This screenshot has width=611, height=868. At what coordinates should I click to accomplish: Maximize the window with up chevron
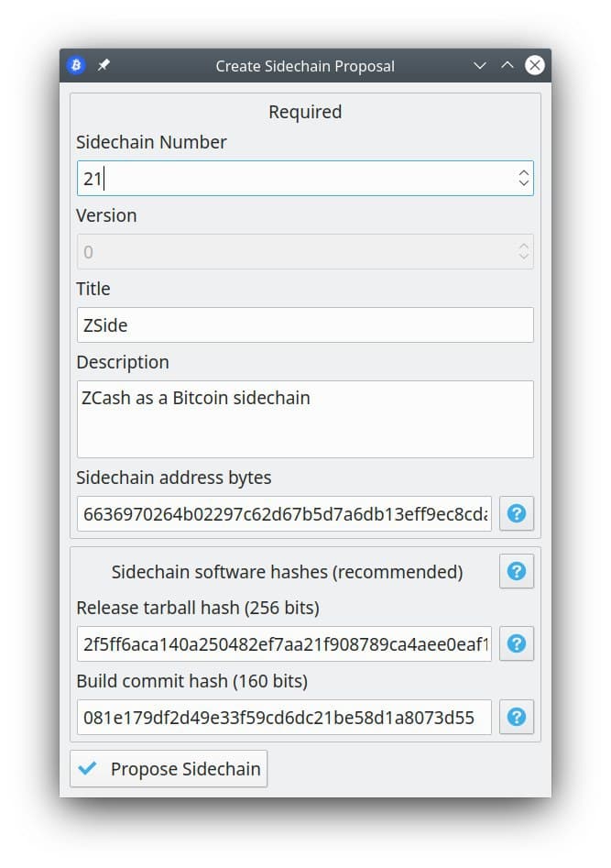507,65
